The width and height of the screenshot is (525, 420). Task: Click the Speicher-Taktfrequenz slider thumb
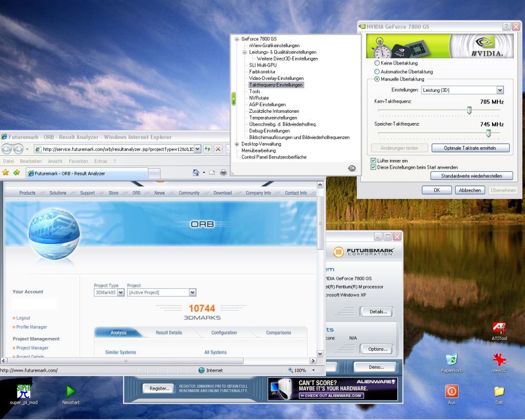489,133
